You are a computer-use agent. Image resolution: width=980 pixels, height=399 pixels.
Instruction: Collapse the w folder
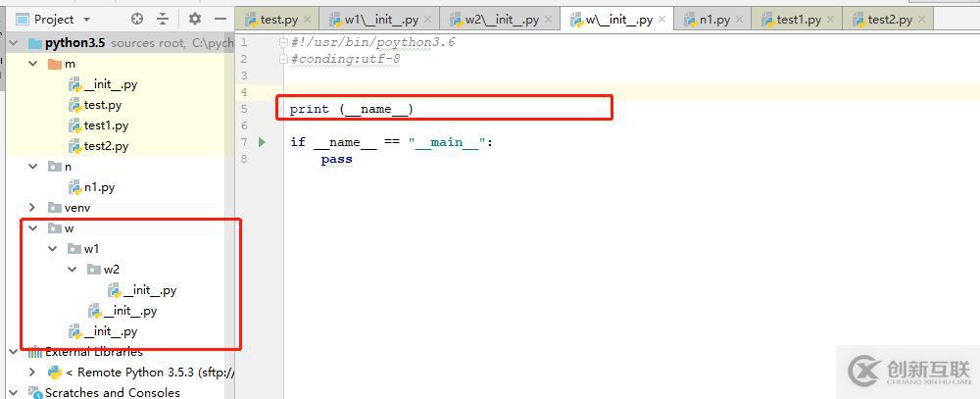click(33, 228)
